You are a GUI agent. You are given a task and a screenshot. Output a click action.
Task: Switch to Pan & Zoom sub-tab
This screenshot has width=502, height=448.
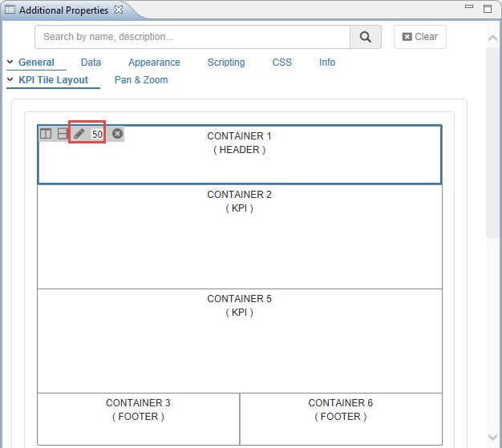[x=141, y=80]
